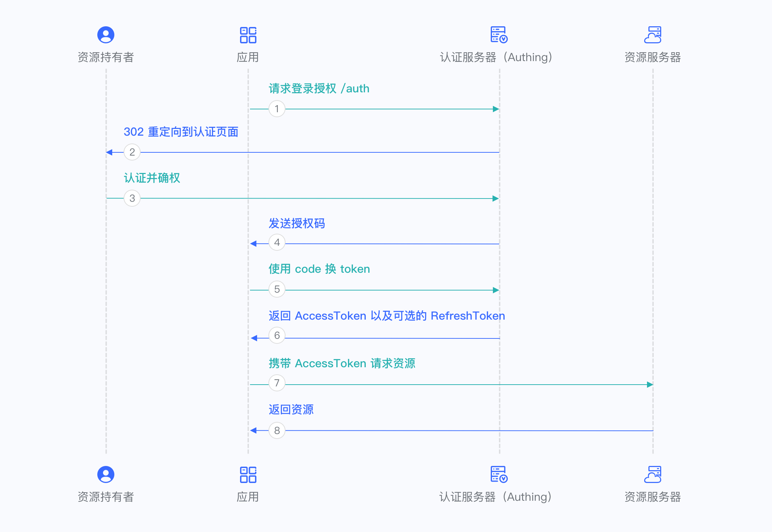Click the '携带 AccessToken 请求资源' label

342,363
